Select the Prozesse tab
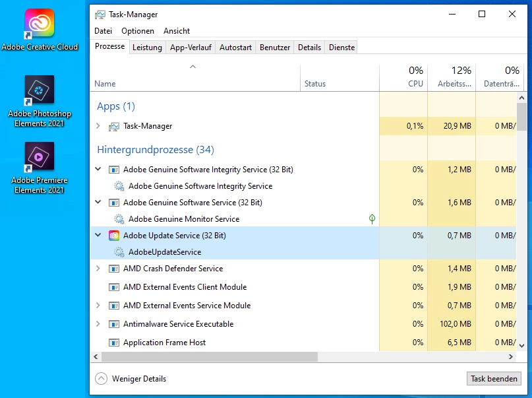Screen dimensions: 532x398 coord(109,46)
